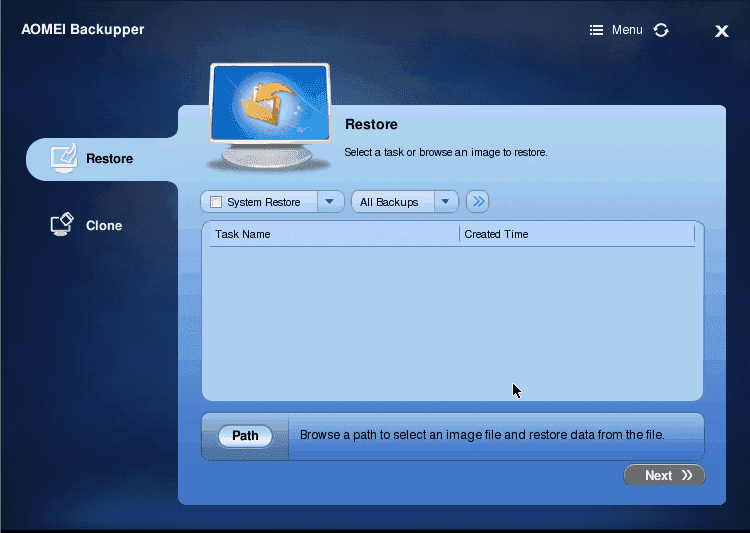Screen dimensions: 750x533
Task: Sort by Task Name column header
Action: pos(334,234)
